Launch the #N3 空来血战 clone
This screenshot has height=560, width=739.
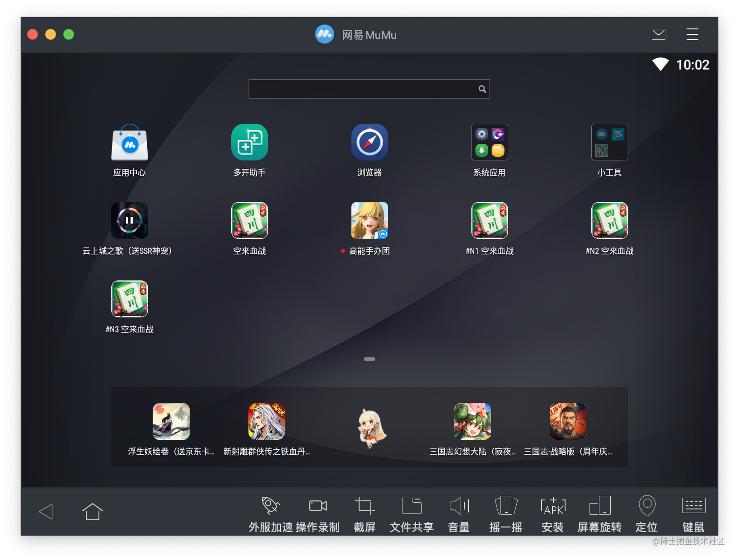130,299
